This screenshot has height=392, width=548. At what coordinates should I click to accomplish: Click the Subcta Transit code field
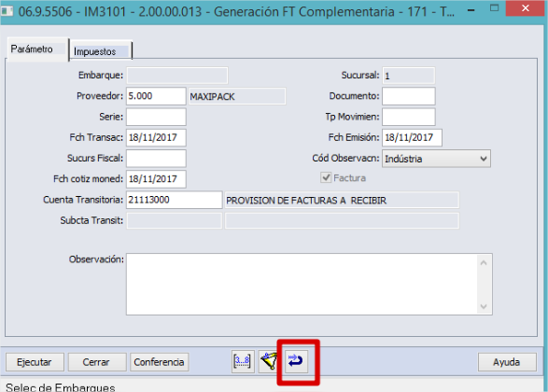tap(174, 221)
